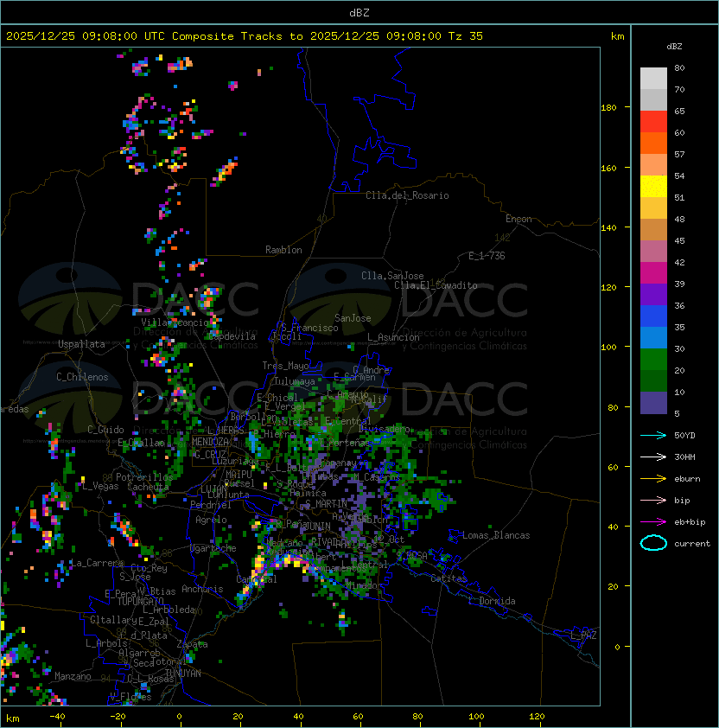Click the 'Tz 35' text in header

tap(466, 36)
